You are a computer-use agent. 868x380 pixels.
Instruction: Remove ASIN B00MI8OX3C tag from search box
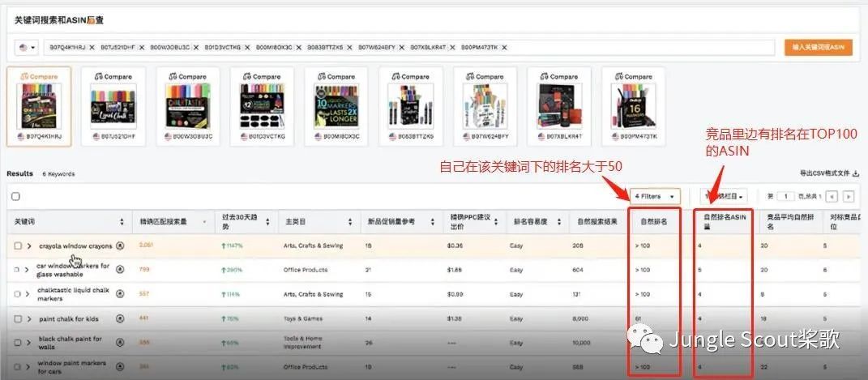(x=297, y=48)
